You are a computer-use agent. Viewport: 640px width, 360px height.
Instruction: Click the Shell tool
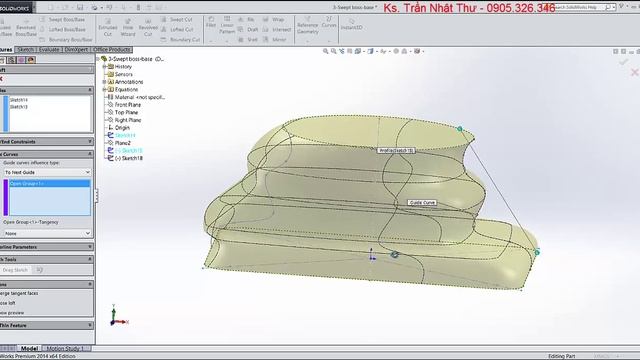click(248, 40)
